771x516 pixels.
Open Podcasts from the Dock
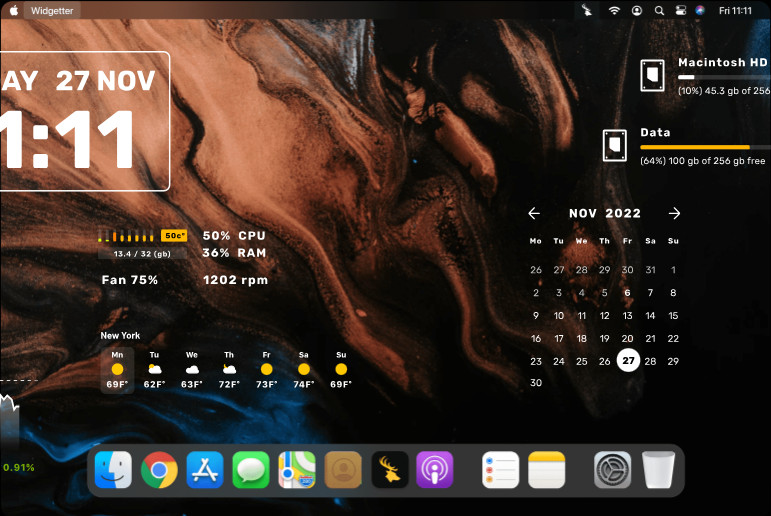(x=435, y=470)
